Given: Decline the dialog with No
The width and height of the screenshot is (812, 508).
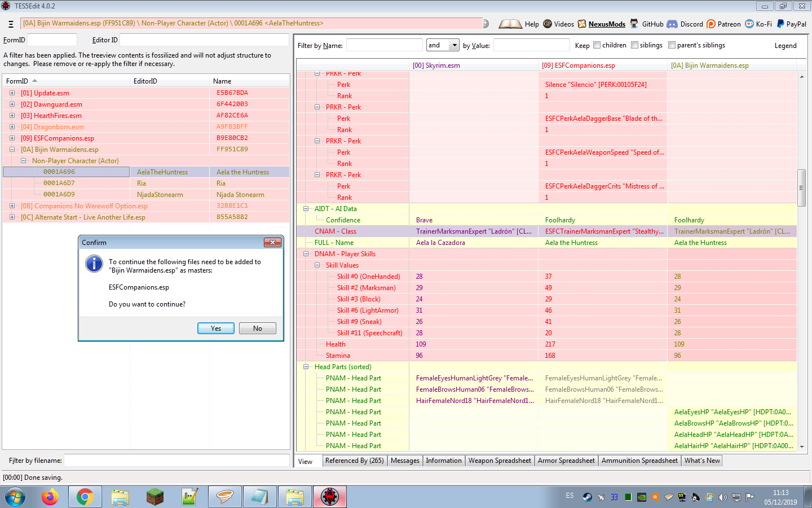Looking at the screenshot, I should tap(258, 329).
